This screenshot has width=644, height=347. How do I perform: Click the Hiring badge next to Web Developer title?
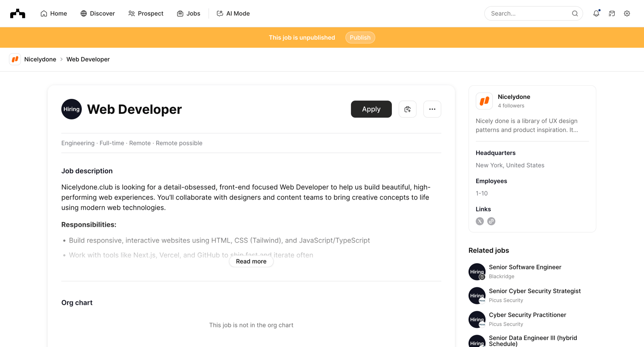click(72, 109)
